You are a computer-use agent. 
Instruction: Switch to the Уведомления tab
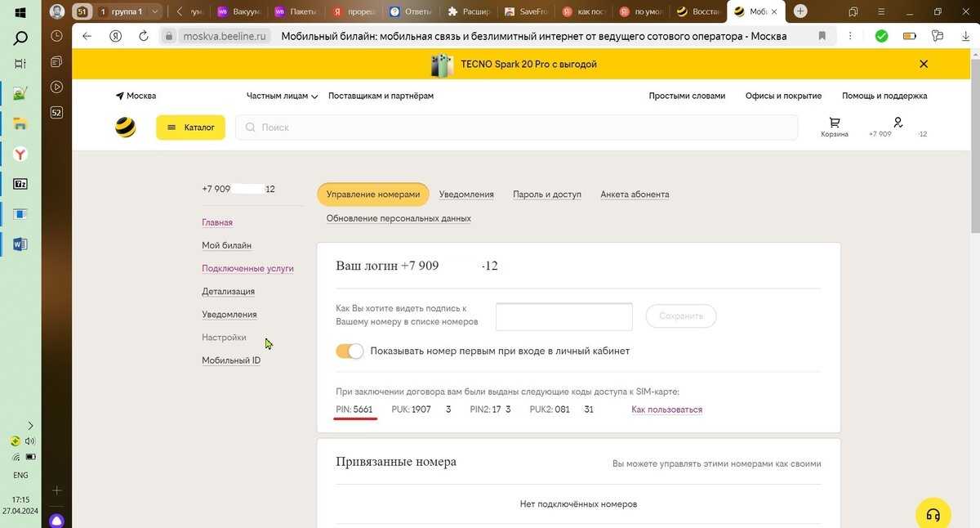(x=466, y=195)
